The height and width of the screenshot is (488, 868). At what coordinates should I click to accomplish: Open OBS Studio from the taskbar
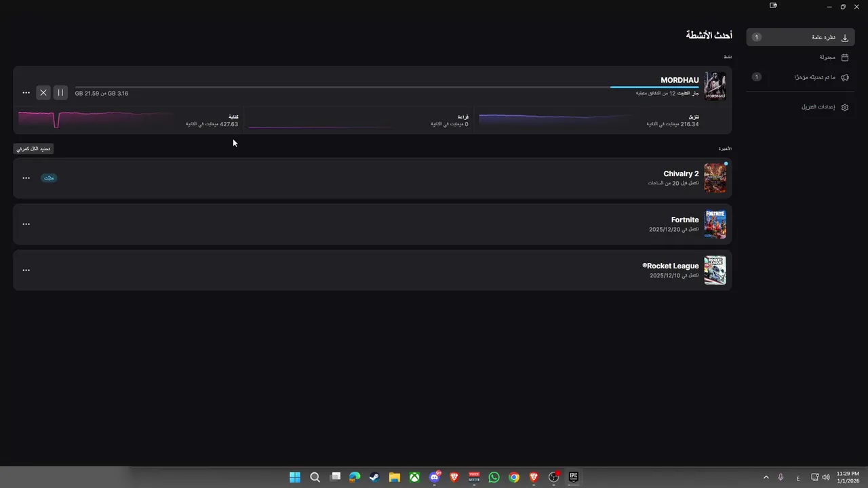point(553,477)
